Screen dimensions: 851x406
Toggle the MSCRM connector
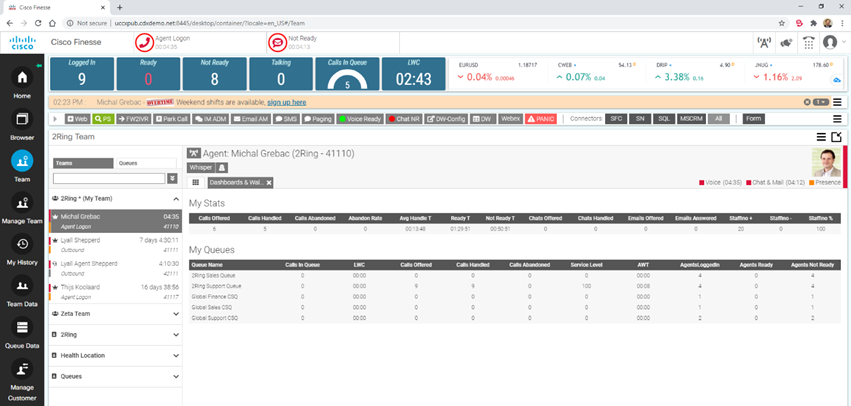691,118
